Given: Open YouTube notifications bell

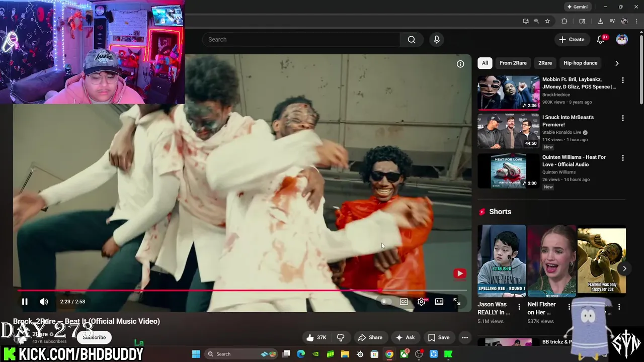Looking at the screenshot, I should click(x=601, y=40).
